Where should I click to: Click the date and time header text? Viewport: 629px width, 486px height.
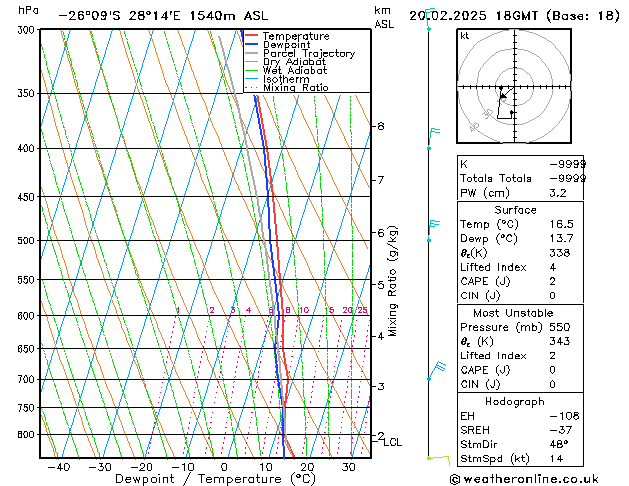point(515,15)
